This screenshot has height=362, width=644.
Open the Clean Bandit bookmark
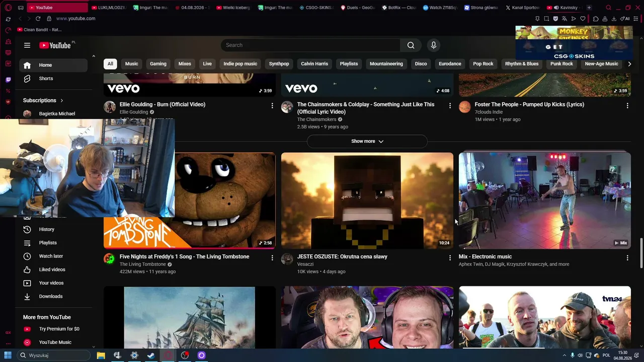(40, 30)
